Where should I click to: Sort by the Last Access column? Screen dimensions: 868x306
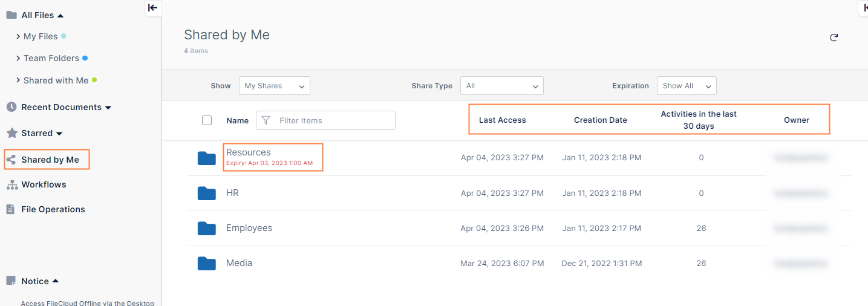coord(502,120)
